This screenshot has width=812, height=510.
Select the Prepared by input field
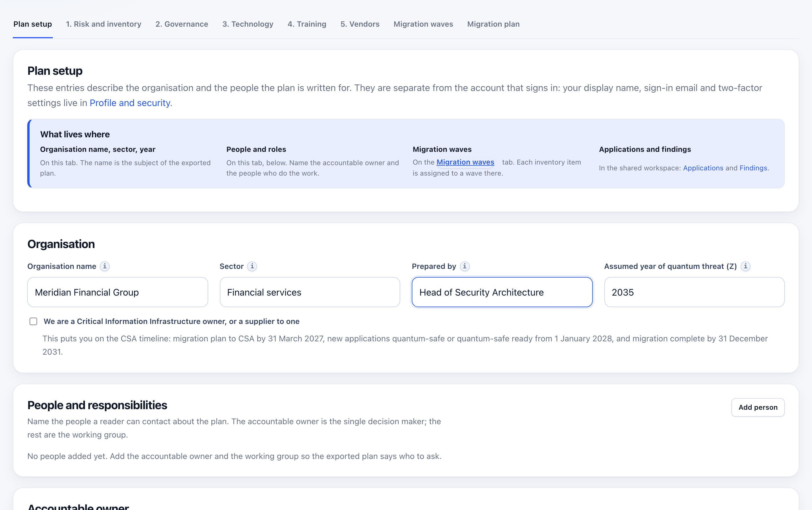coord(502,292)
